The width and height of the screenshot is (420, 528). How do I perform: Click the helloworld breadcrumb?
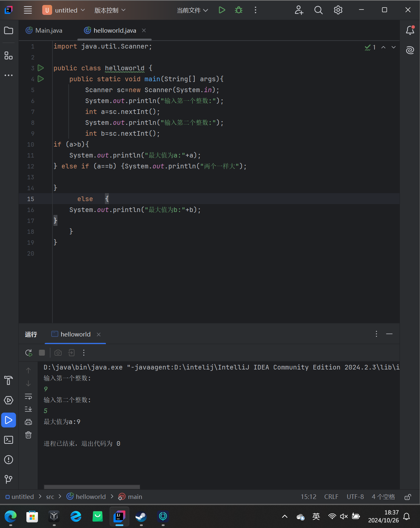click(86, 497)
